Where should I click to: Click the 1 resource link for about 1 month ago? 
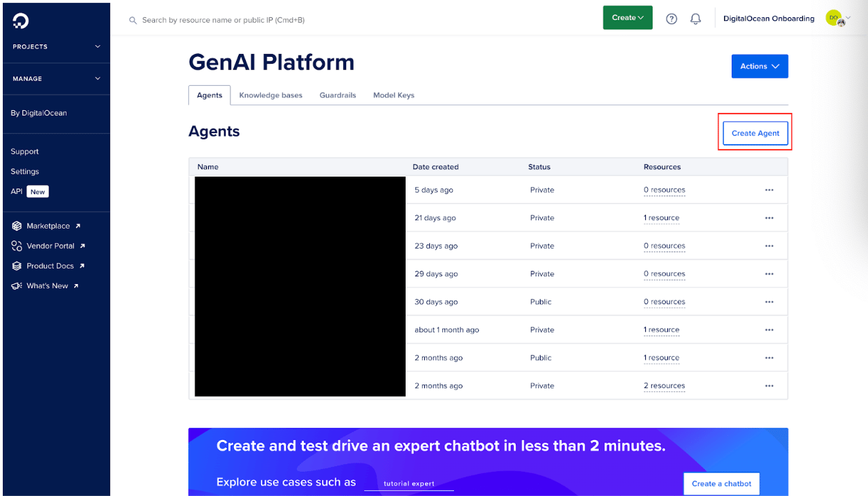pos(662,330)
